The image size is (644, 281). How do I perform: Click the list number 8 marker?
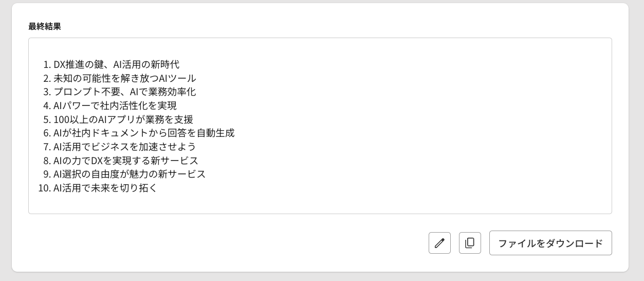point(46,160)
